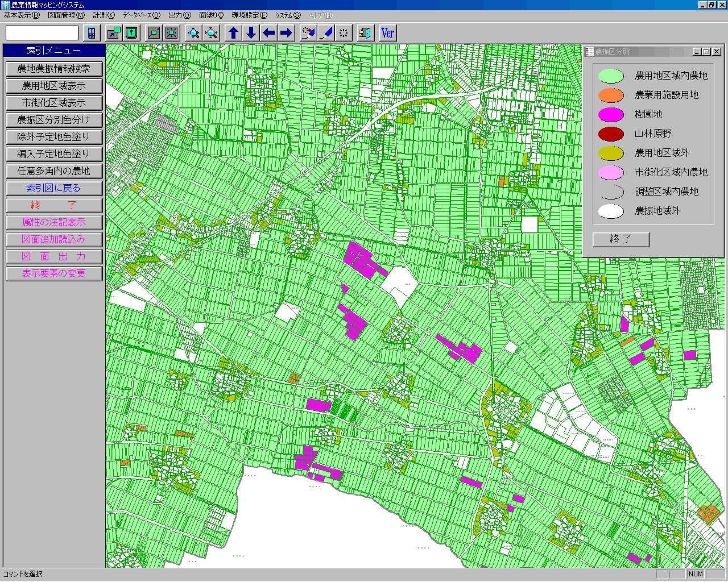
Task: Click the 任意多角内の農地 button
Action: pyautogui.click(x=54, y=171)
